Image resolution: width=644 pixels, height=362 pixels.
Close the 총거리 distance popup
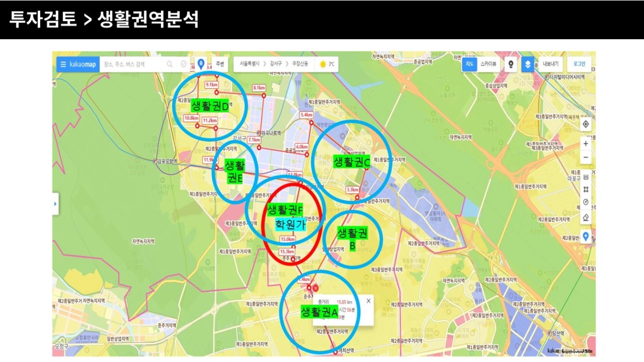pyautogui.click(x=369, y=300)
